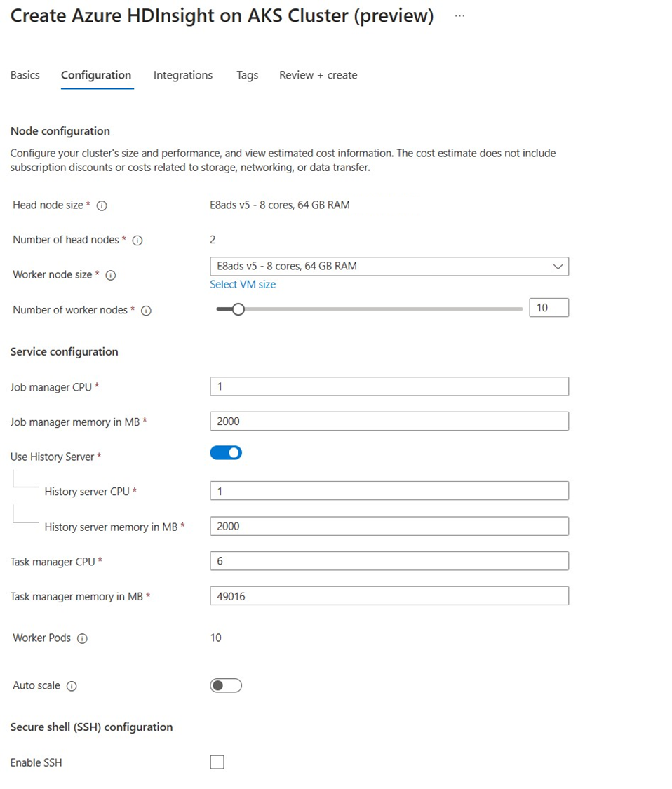672x789 pixels.
Task: Open info tooltip for Head node size
Action: pos(102,205)
